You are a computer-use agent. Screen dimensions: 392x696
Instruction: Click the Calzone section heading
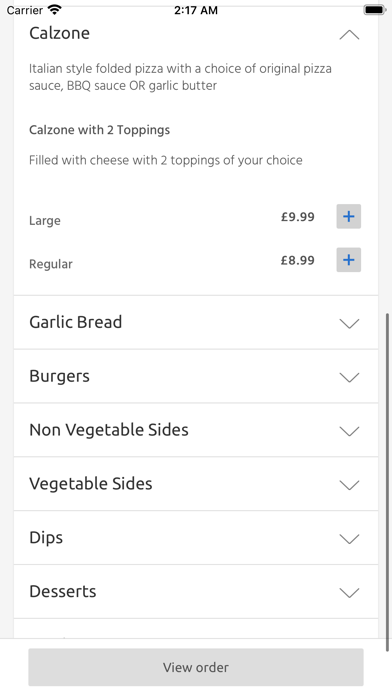tap(59, 33)
